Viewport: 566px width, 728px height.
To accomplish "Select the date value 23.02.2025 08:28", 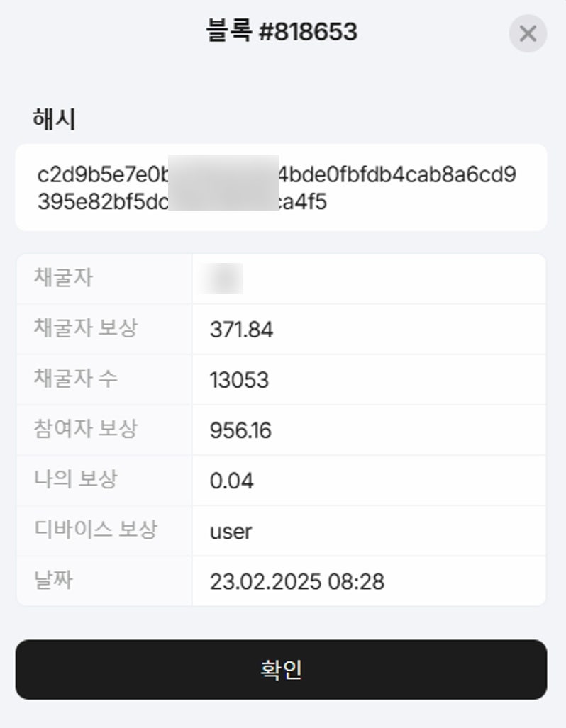I will 296,581.
